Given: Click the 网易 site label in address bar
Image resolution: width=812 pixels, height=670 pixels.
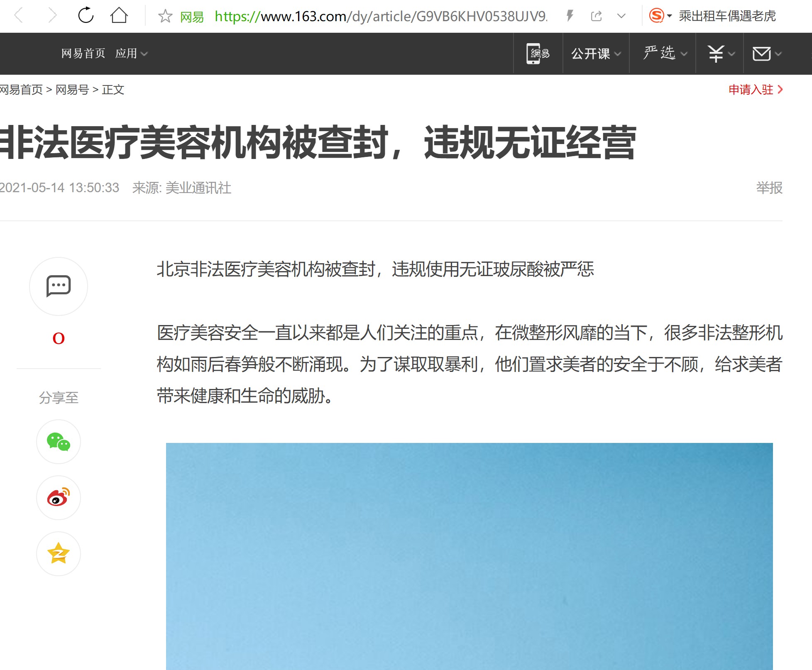Looking at the screenshot, I should [x=192, y=17].
